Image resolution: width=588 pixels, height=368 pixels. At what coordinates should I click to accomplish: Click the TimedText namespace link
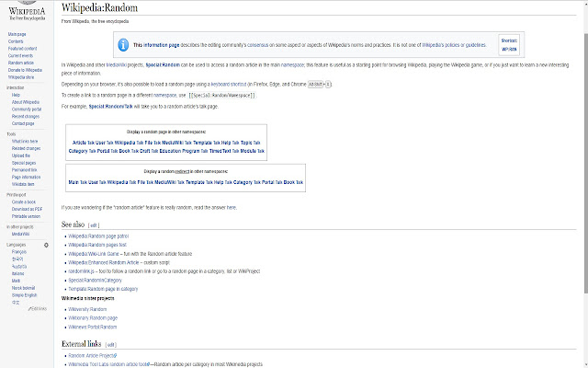click(x=220, y=151)
